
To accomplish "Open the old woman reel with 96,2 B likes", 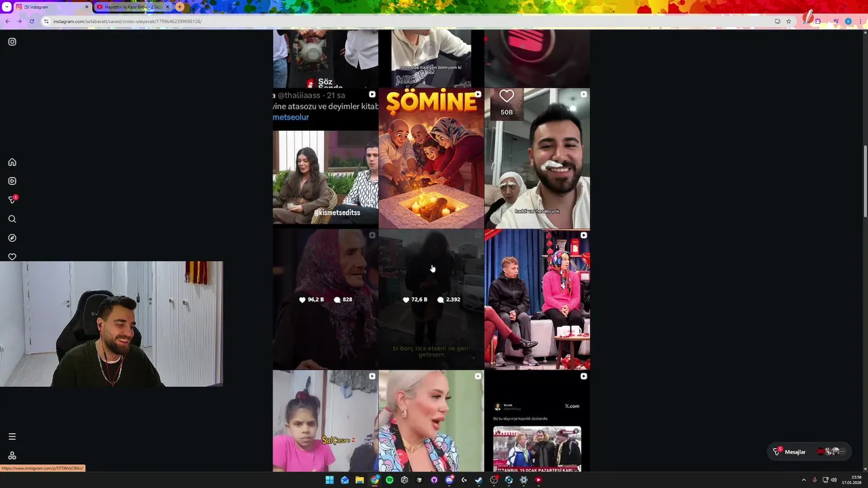I will (x=325, y=300).
